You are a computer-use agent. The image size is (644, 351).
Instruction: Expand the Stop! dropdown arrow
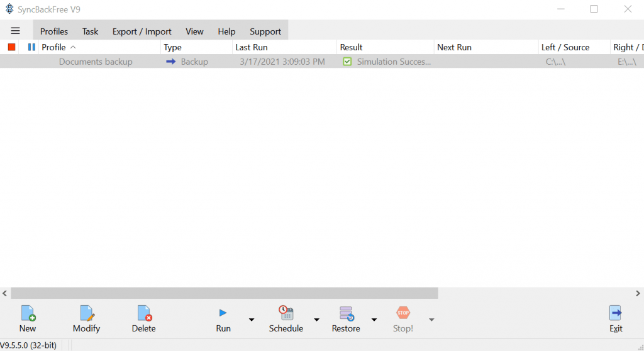click(431, 320)
